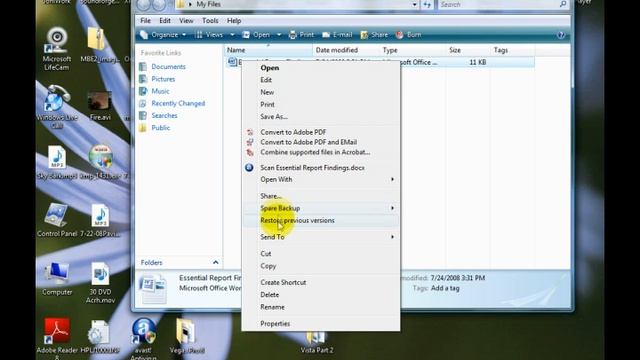The height and width of the screenshot is (360, 640).
Task: Click the Public folder icon in Favorite Links
Action: 143,128
